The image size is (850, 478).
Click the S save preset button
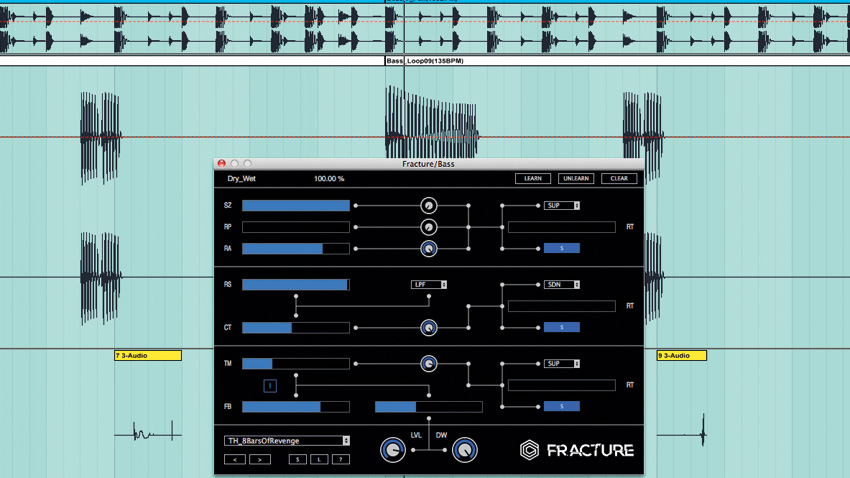297,459
